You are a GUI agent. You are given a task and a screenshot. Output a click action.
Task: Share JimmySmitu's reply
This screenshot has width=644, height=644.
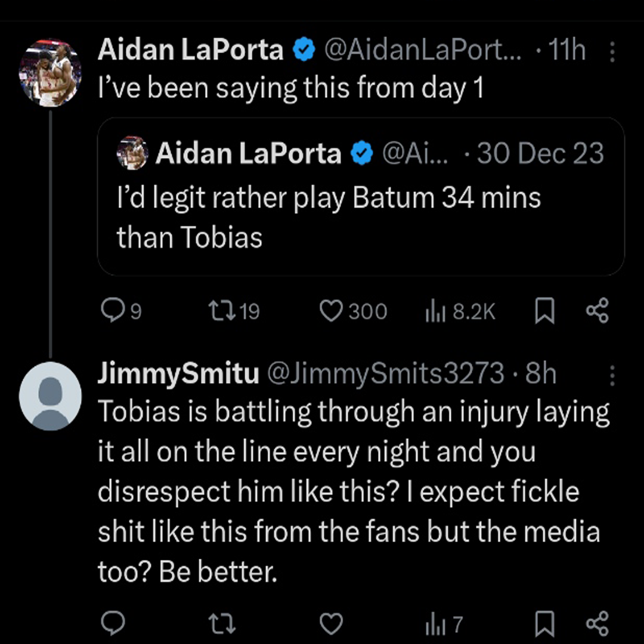click(x=597, y=624)
